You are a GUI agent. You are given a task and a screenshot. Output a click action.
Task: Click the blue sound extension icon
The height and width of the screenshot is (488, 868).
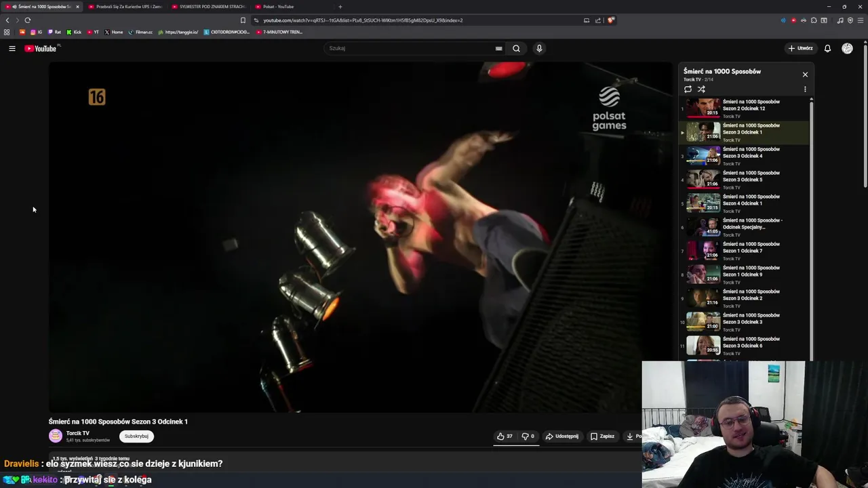[783, 20]
